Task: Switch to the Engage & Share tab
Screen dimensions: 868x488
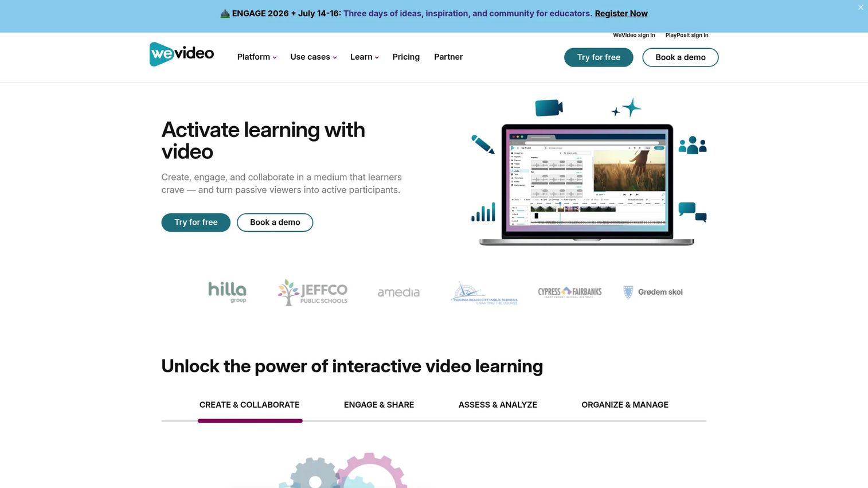Action: (379, 405)
